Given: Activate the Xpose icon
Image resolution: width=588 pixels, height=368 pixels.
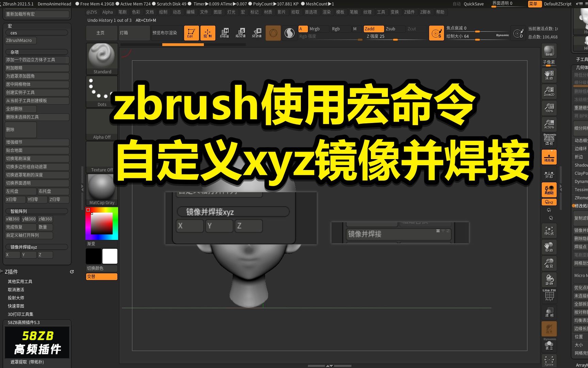Looking at the screenshot, I should (549, 360).
